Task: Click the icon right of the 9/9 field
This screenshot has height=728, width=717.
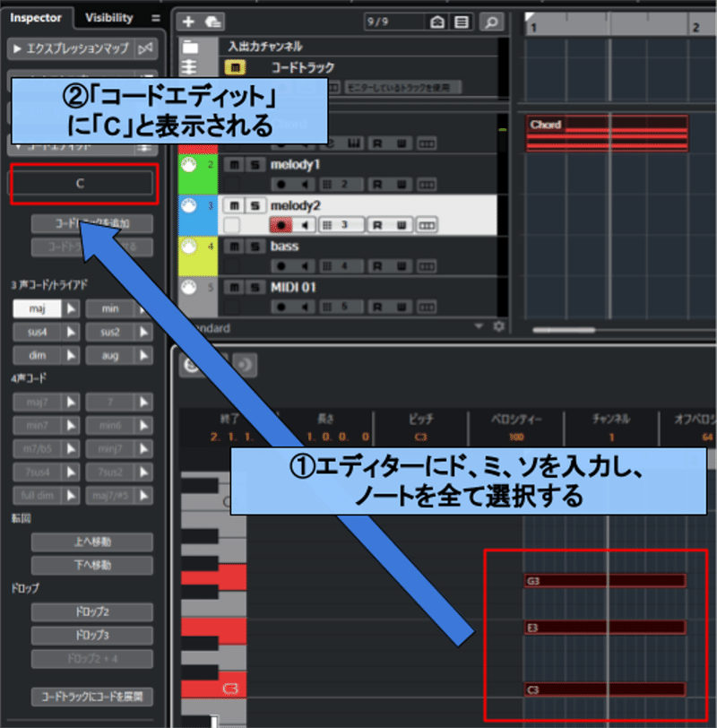Action: [x=437, y=22]
